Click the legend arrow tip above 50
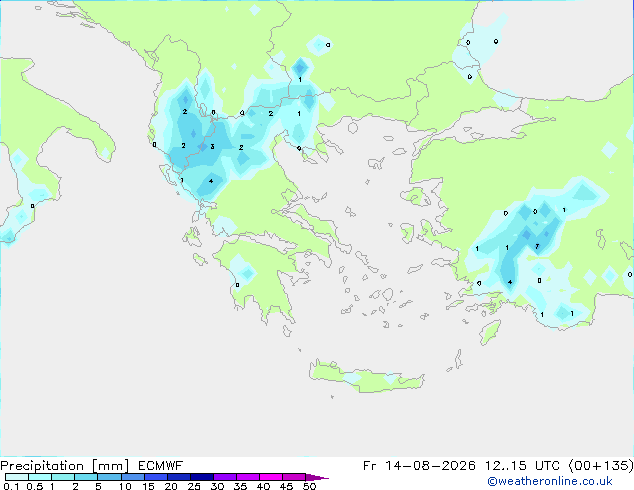This screenshot has width=634, height=490. tap(317, 477)
